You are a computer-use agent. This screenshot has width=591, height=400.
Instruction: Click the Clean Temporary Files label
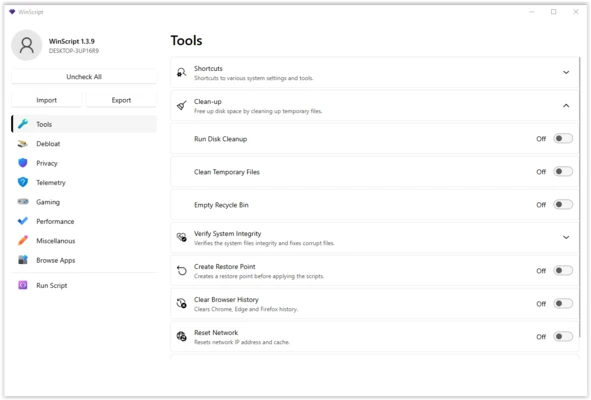(227, 172)
